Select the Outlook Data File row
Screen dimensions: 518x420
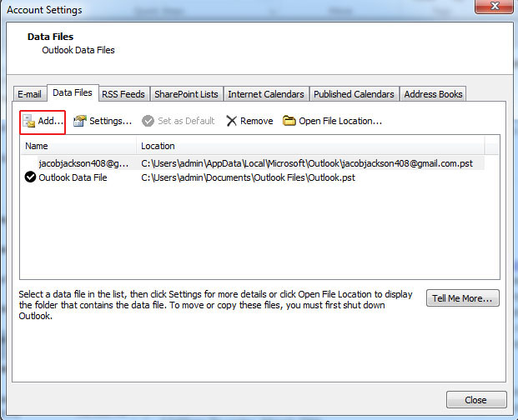pyautogui.click(x=253, y=177)
